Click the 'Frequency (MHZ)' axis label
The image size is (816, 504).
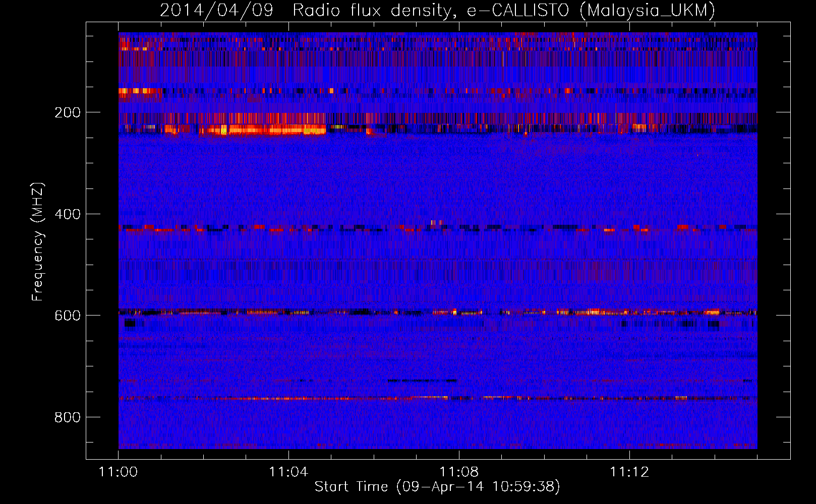[x=37, y=242]
